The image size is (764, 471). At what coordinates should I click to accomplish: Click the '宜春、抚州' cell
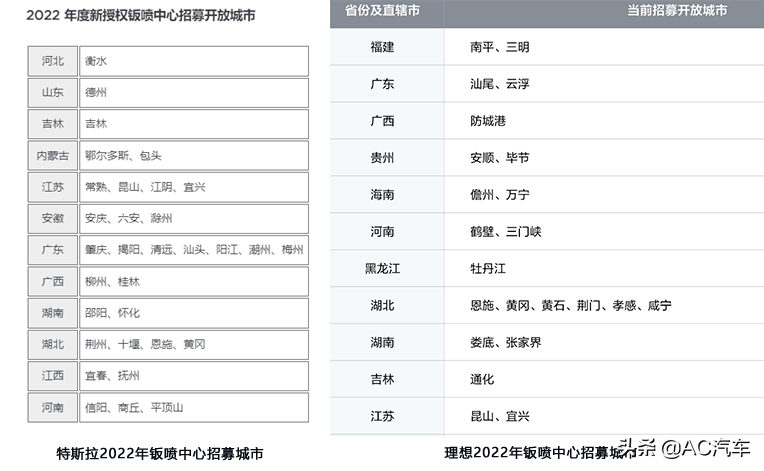coord(194,376)
